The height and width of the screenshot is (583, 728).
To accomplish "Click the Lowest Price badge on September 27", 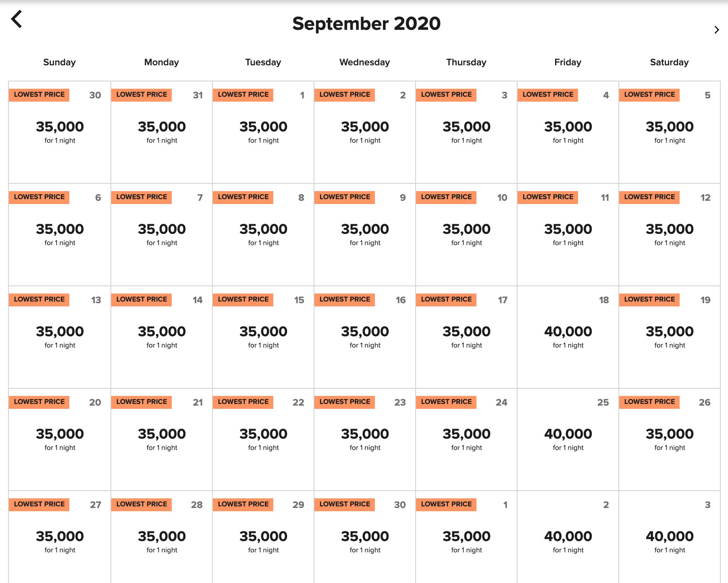I will [39, 504].
